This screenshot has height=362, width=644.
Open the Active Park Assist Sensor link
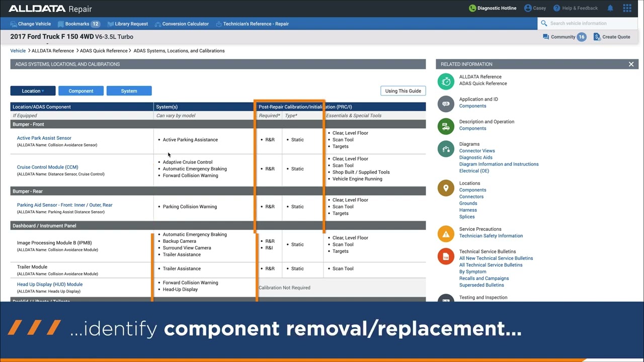(44, 138)
